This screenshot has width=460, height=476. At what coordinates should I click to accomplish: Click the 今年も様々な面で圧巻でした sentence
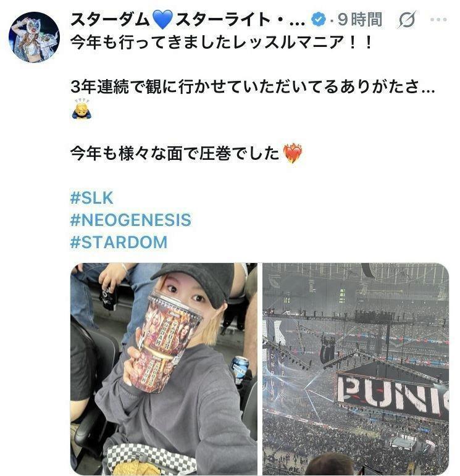[x=175, y=153]
